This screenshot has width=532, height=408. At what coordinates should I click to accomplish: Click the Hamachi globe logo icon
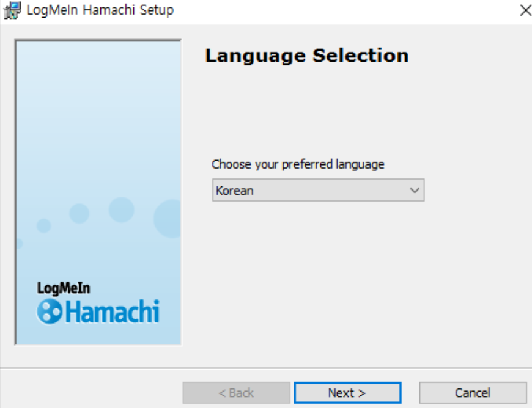50,311
